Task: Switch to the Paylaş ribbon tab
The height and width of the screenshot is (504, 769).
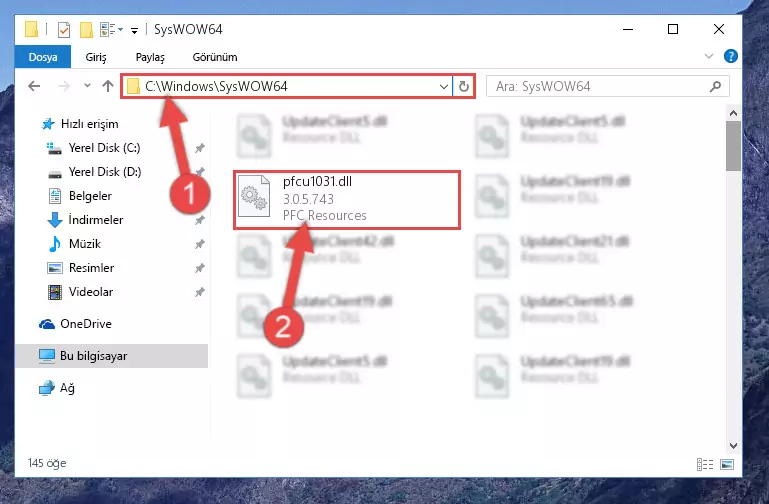Action: click(x=150, y=57)
